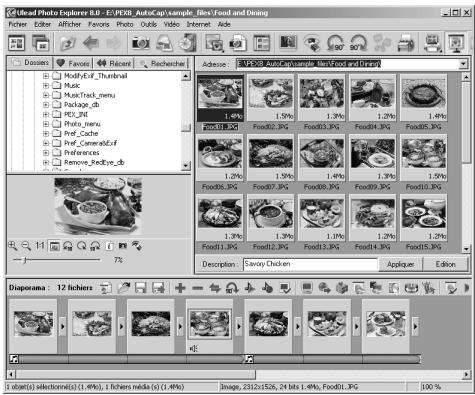Open the Fichier menu
This screenshot has height=395, width=475.
tap(18, 24)
